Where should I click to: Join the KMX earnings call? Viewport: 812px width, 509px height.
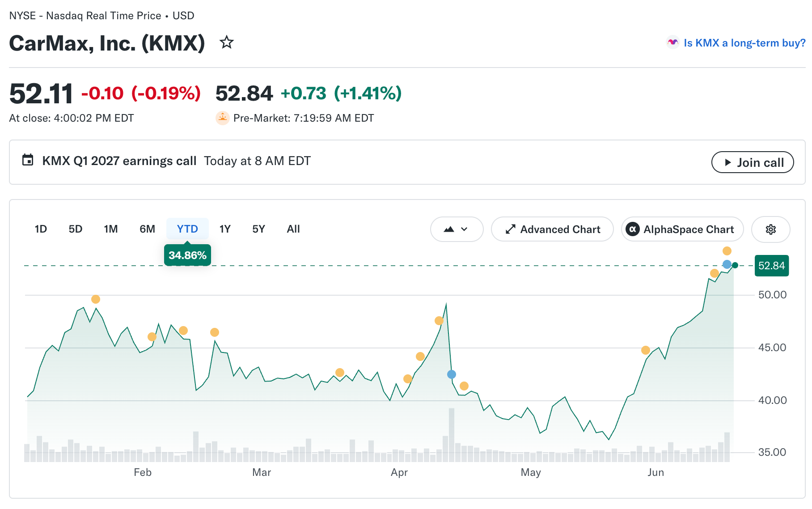[753, 162]
